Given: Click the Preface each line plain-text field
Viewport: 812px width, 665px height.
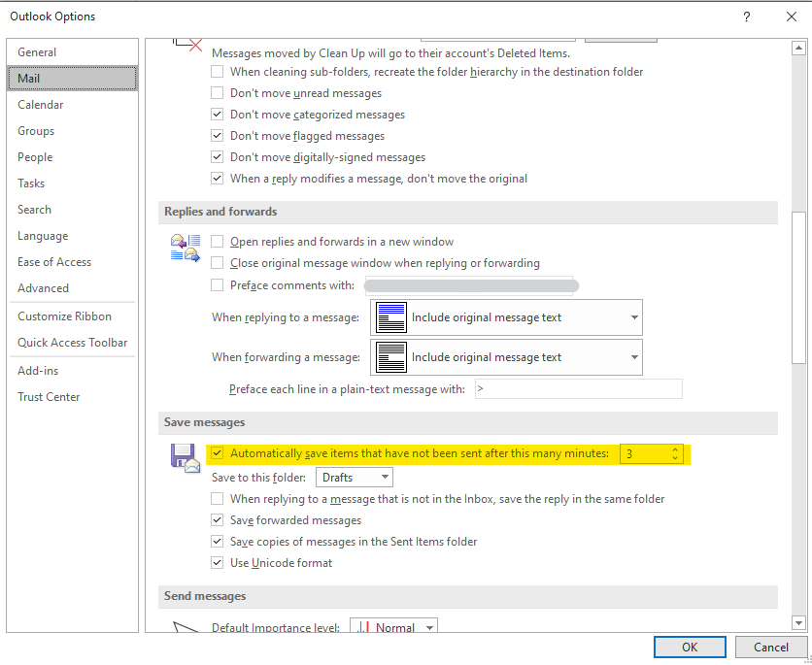Looking at the screenshot, I should (x=579, y=389).
